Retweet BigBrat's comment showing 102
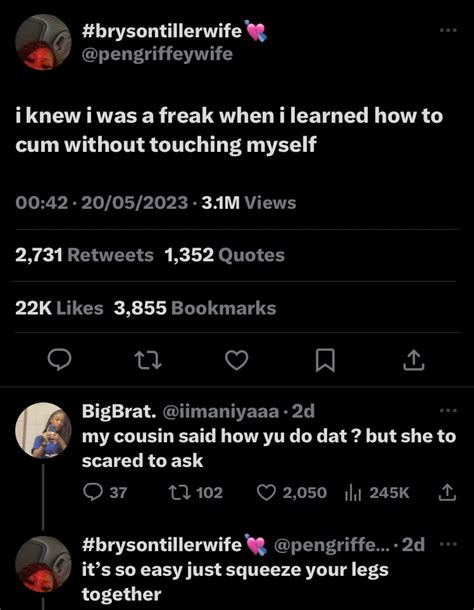The width and height of the screenshot is (474, 610). point(196,493)
